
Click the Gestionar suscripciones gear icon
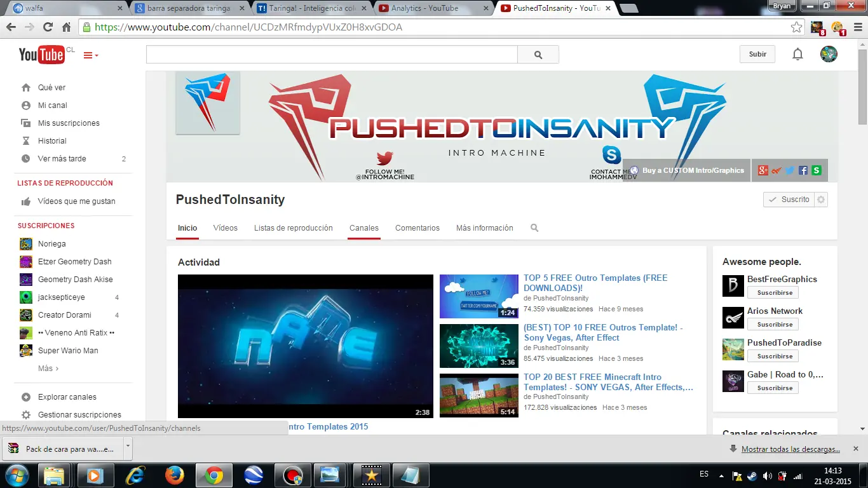coord(26,415)
